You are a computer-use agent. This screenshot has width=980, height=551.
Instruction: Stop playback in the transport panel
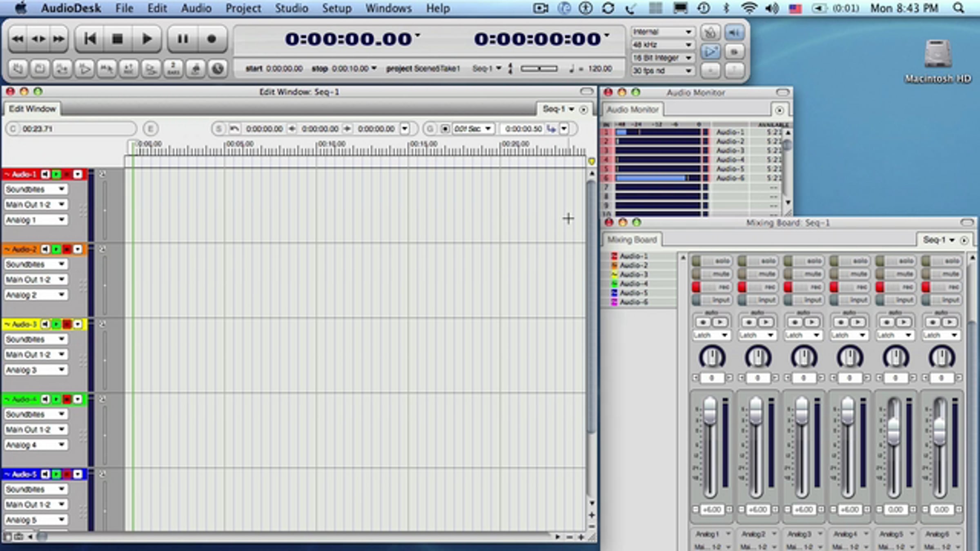118,39
